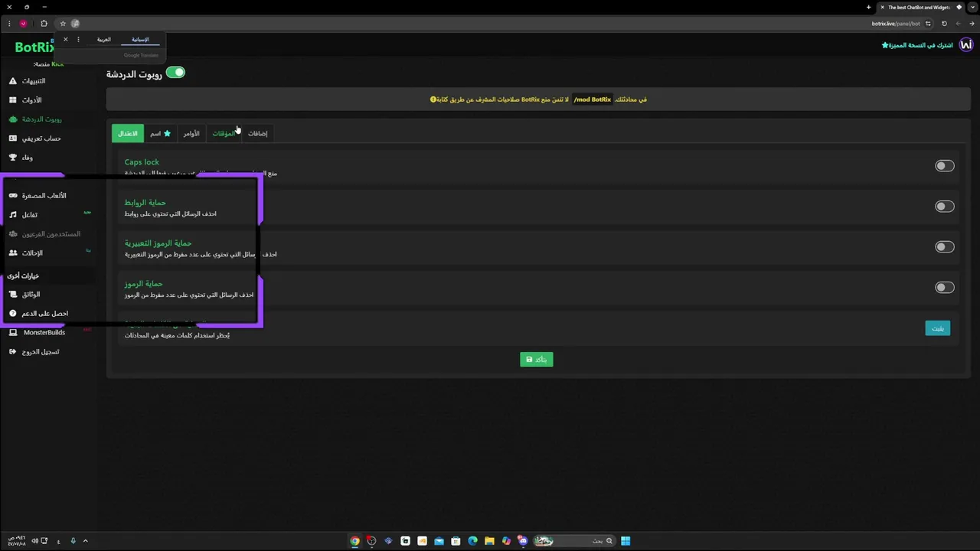Switch to the الاعتدال tab

(x=128, y=133)
